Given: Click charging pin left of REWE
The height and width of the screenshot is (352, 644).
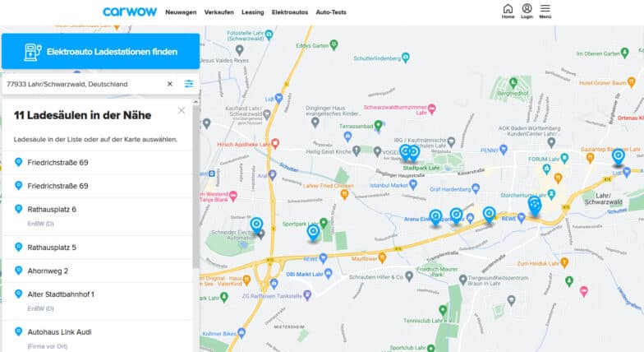Looking at the screenshot, I should click(490, 215).
